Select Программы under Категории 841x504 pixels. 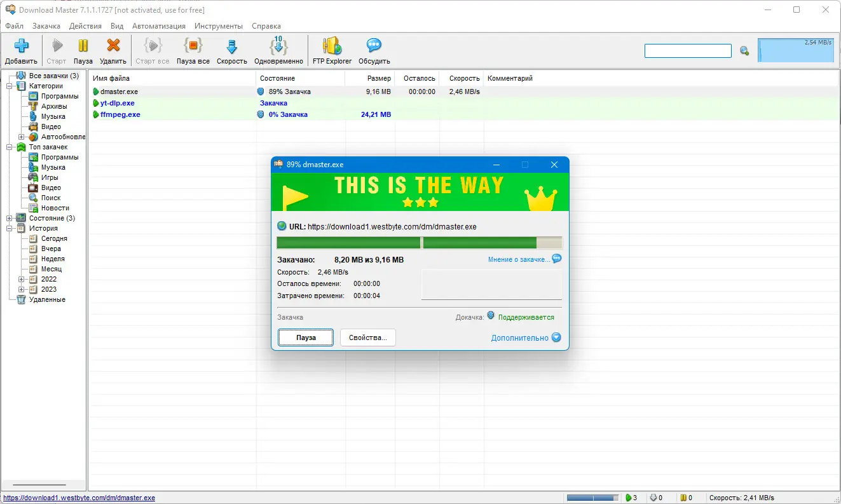click(60, 96)
